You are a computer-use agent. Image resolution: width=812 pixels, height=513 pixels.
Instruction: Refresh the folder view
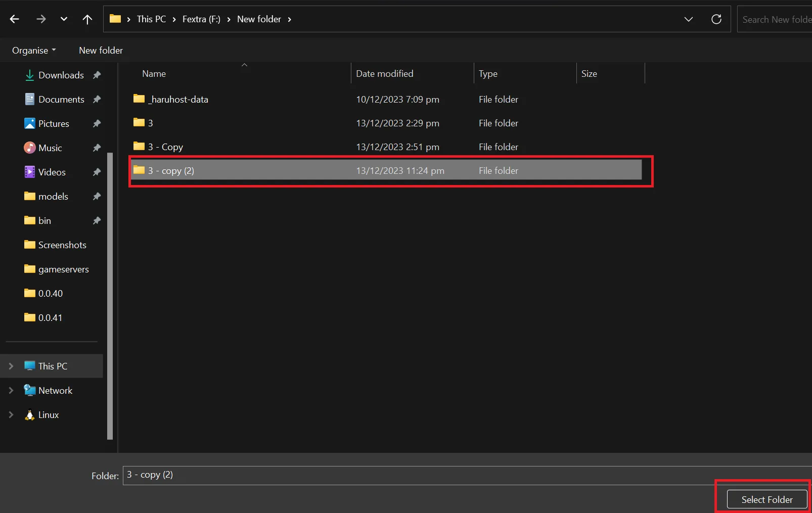(716, 19)
